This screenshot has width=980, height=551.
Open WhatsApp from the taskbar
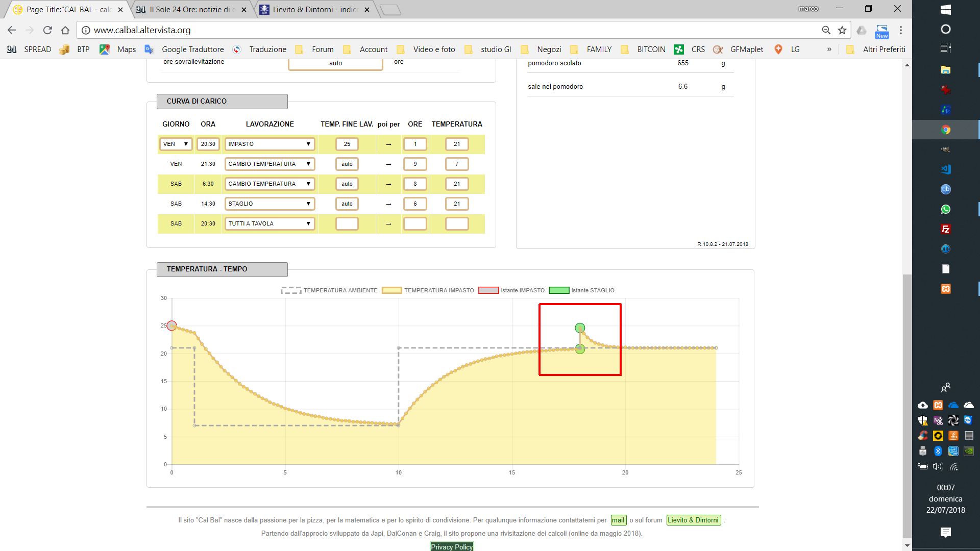click(x=946, y=209)
